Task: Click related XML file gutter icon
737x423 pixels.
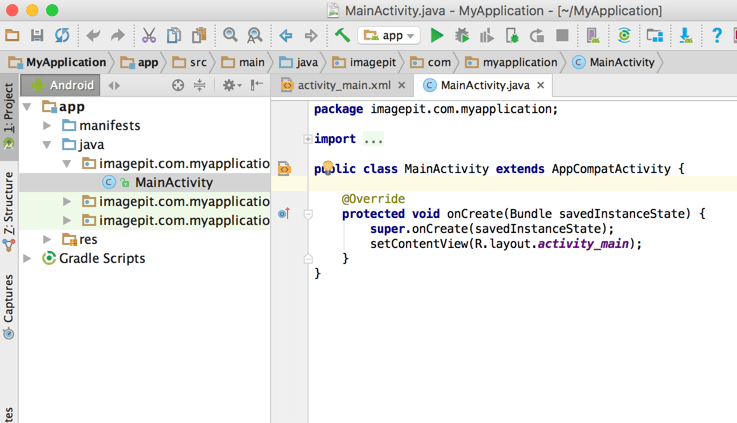Action: pos(284,168)
